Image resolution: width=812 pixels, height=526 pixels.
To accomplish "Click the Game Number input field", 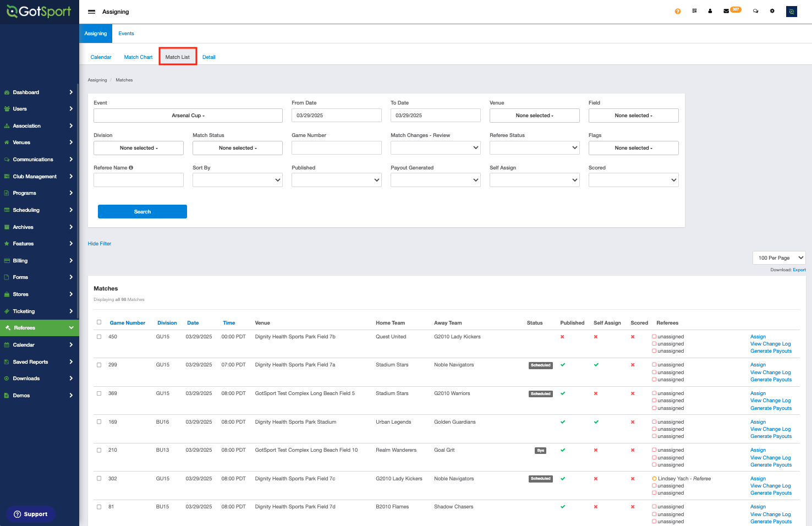I will 337,148.
